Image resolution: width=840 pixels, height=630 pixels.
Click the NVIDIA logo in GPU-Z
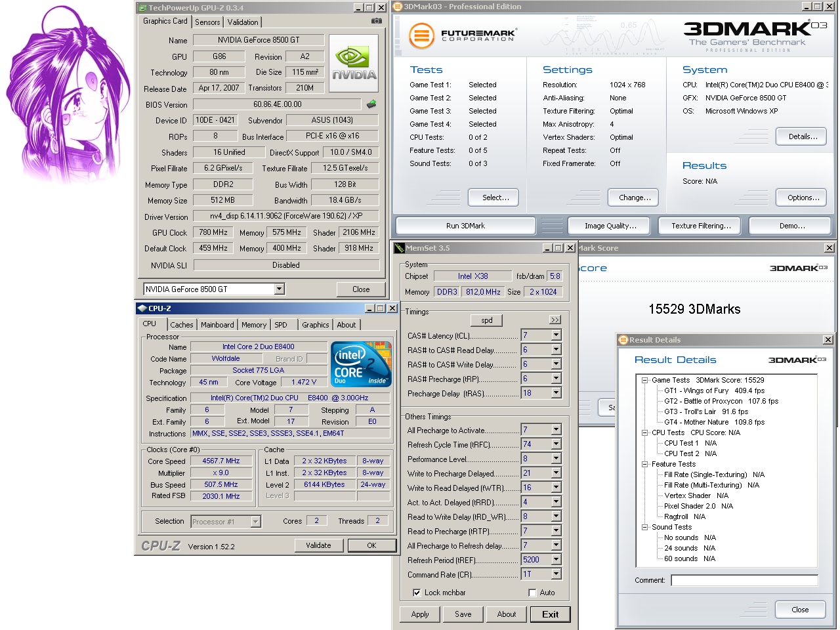(x=354, y=63)
